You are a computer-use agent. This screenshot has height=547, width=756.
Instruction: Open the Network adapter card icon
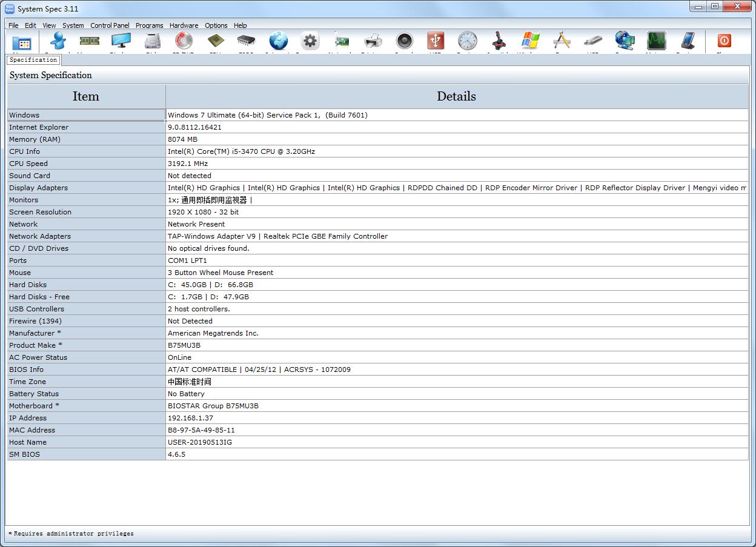click(342, 41)
